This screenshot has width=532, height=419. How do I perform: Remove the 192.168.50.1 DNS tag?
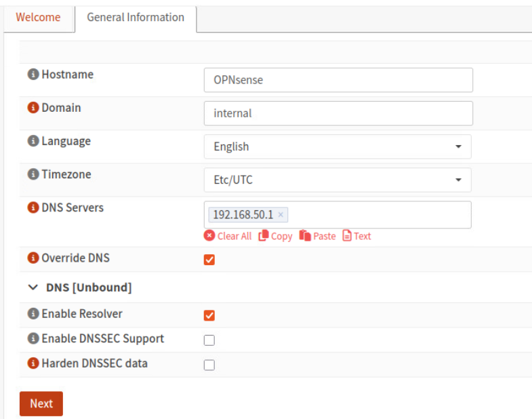tap(281, 215)
